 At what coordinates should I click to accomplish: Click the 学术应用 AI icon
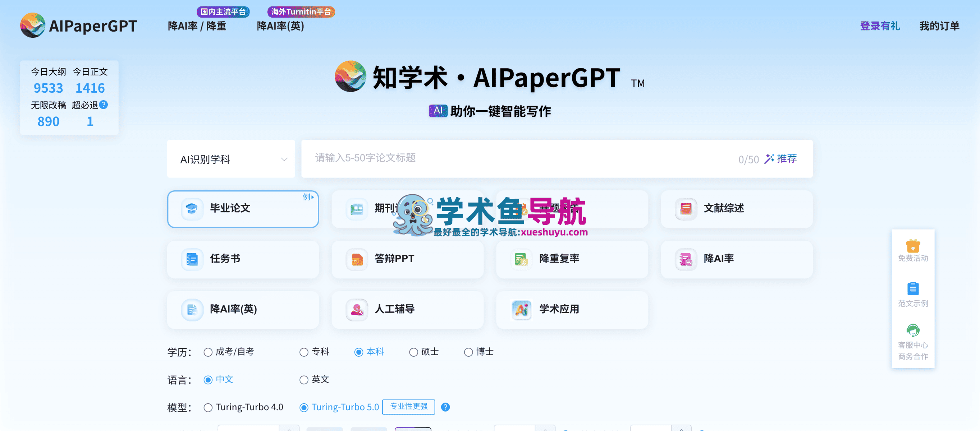[521, 310]
